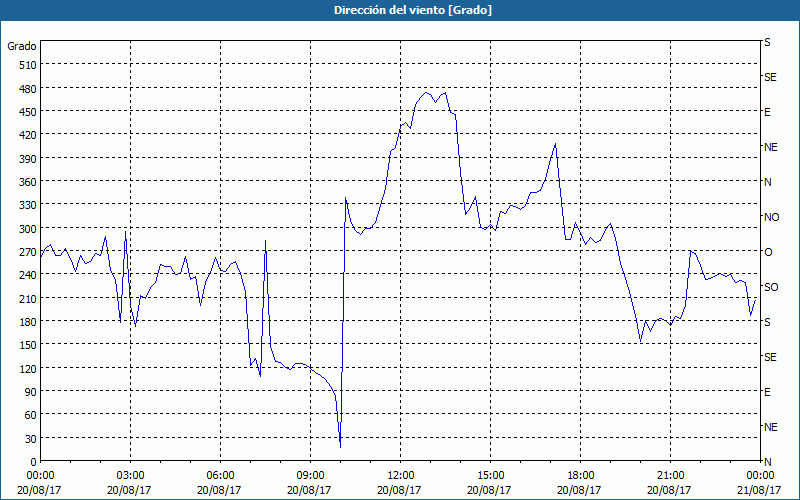
Task: Click the 30 degree axis label
Action: 31,439
